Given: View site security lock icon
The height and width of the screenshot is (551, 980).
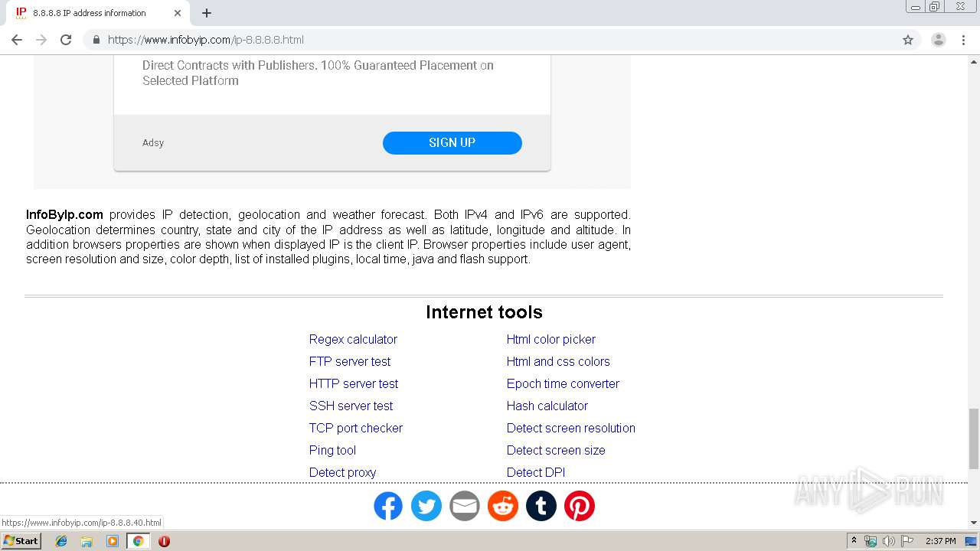Looking at the screenshot, I should pos(96,40).
